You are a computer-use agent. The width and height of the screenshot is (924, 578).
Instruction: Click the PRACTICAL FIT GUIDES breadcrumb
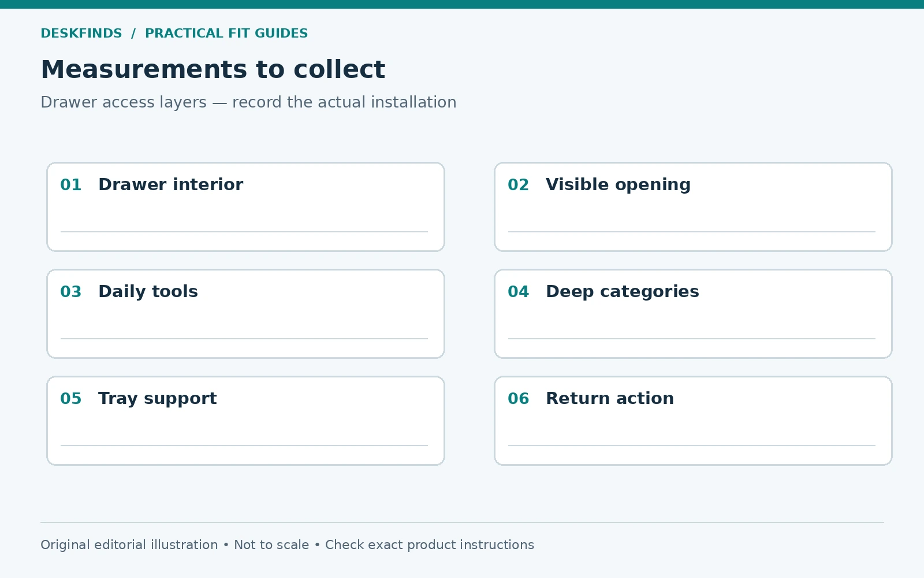226,34
